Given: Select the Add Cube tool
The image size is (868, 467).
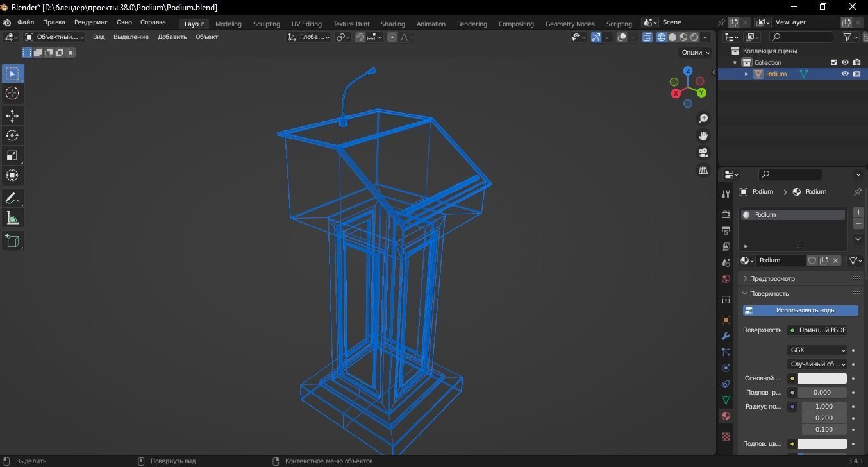Looking at the screenshot, I should pyautogui.click(x=12, y=241).
